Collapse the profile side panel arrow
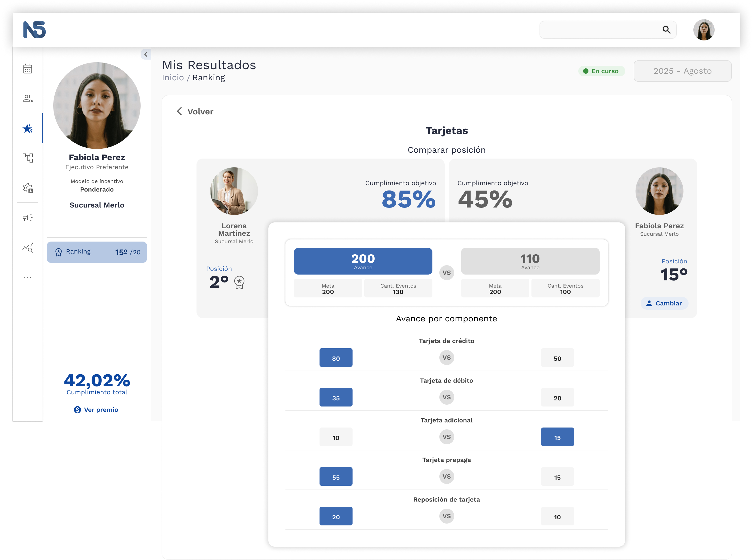Screen dimensions: 753x560 pyautogui.click(x=146, y=54)
